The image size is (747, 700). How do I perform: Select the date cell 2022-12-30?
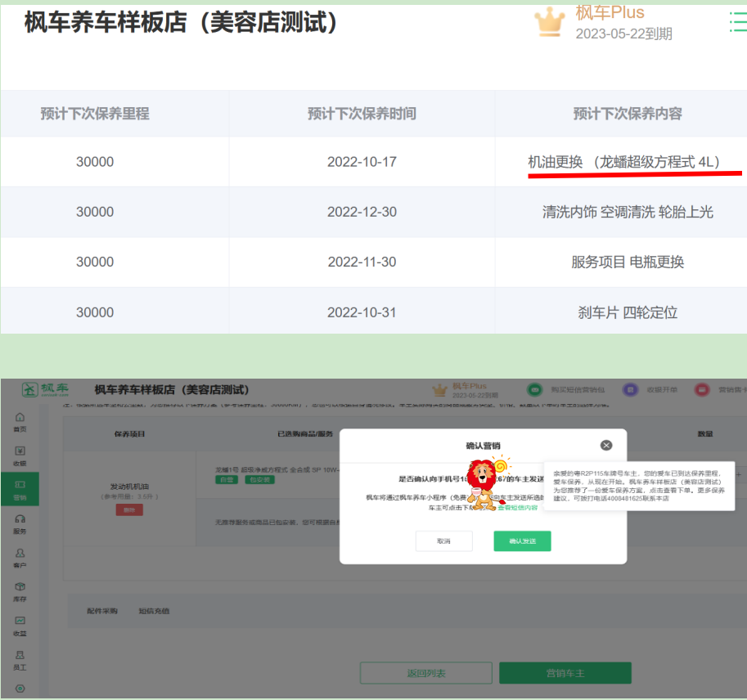click(x=362, y=212)
